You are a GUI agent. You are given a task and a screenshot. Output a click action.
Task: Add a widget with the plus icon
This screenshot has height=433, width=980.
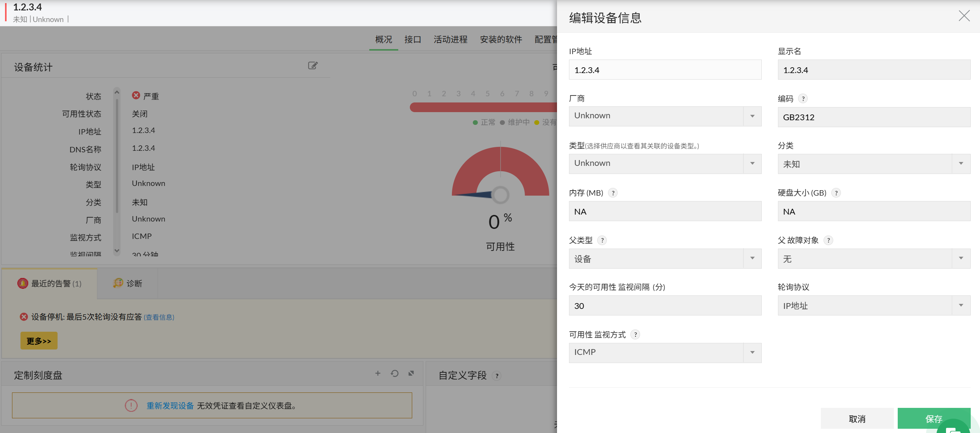click(x=378, y=373)
